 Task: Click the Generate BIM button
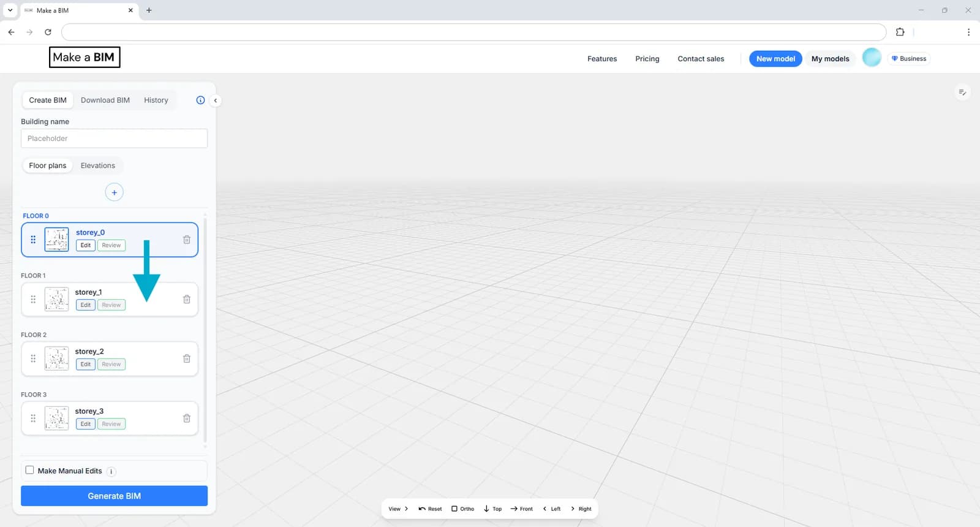point(114,496)
